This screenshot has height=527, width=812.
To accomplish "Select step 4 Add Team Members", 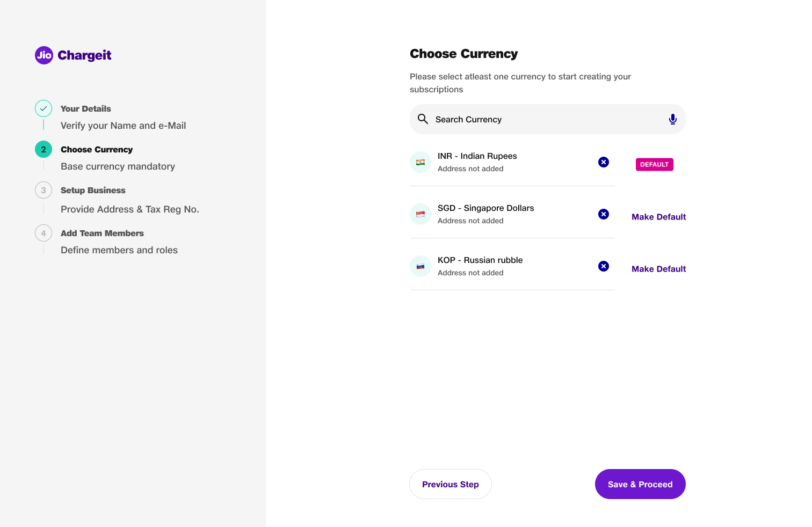I will (x=102, y=233).
